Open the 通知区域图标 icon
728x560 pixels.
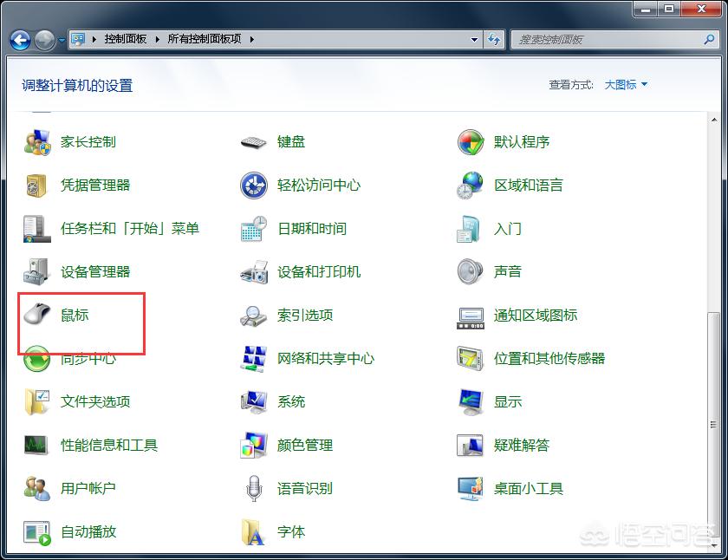coord(471,318)
